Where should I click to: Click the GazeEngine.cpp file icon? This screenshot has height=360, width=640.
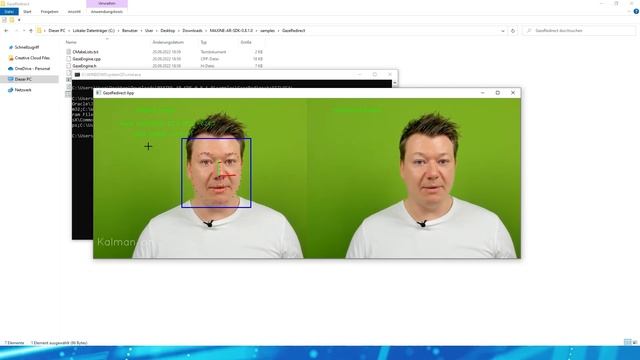click(x=68, y=59)
